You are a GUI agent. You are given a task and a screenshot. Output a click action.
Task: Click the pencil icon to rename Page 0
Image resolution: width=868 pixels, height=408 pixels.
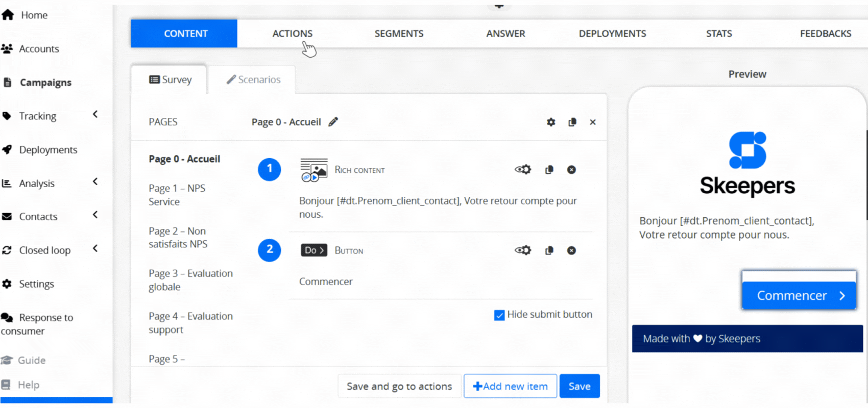tap(333, 122)
